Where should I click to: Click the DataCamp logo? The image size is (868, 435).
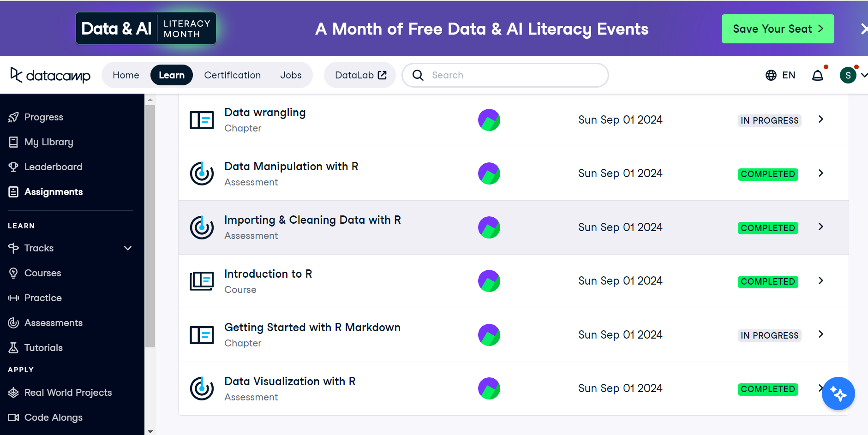[50, 75]
